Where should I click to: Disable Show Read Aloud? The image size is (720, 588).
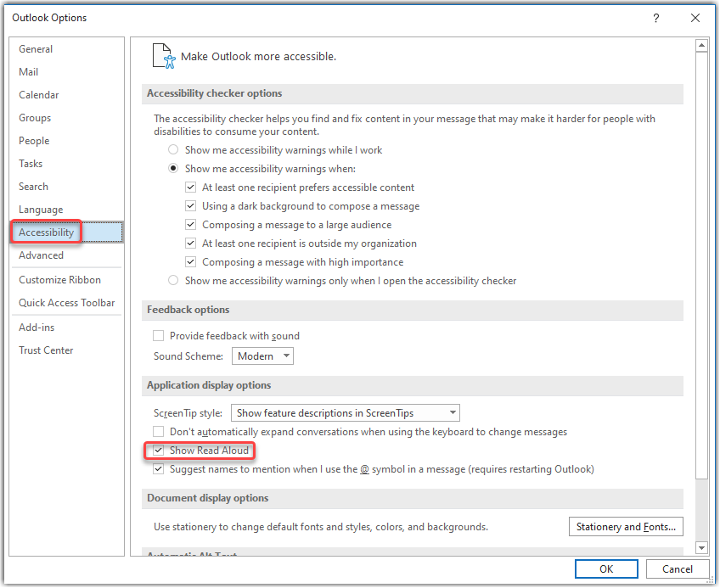158,451
